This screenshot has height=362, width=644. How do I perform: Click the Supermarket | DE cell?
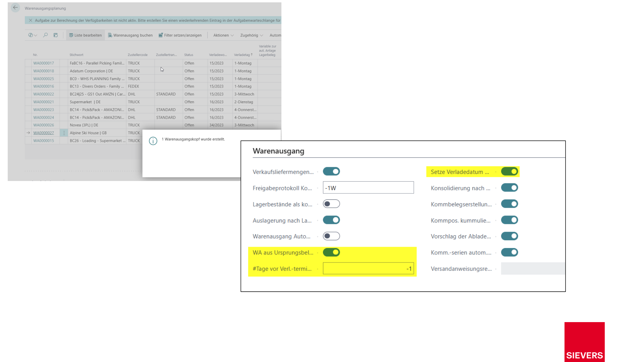tap(97, 102)
